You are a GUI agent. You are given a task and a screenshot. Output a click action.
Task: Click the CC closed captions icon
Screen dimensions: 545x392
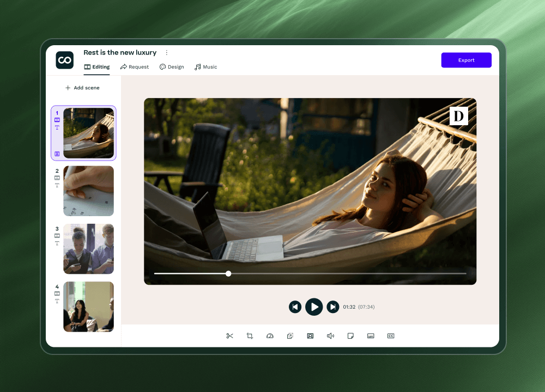[391, 336]
